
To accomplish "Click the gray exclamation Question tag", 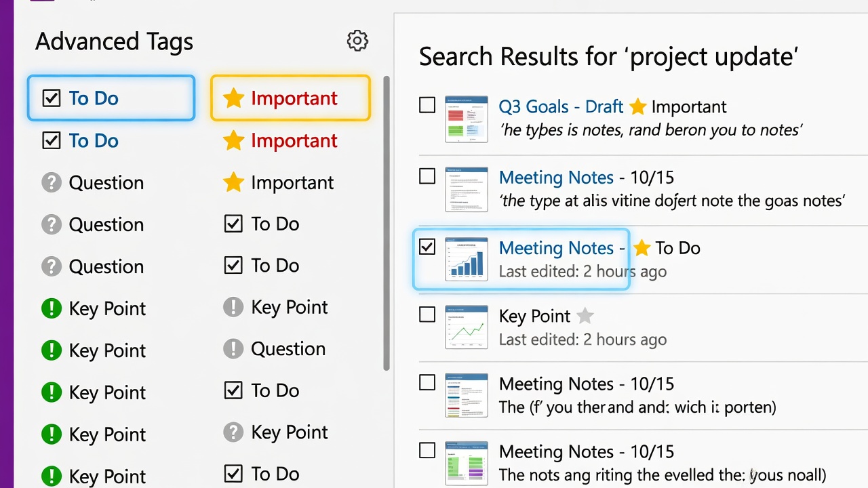I will click(x=275, y=349).
